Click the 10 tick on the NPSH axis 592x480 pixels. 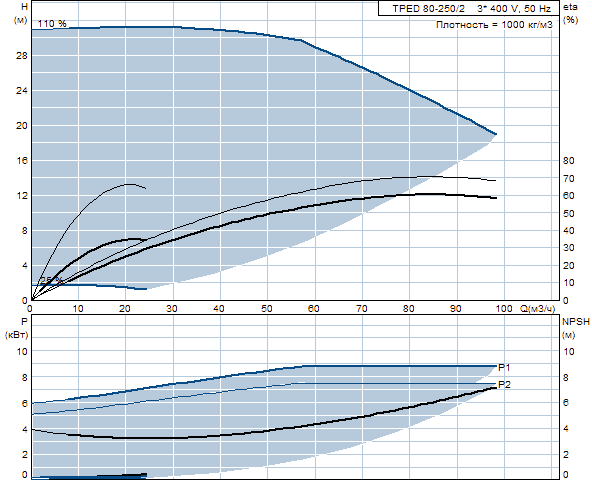pyautogui.click(x=569, y=352)
